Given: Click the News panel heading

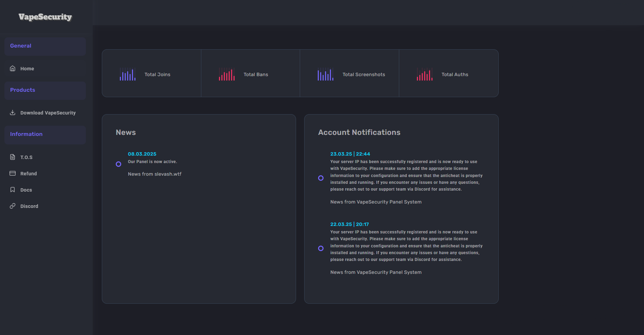Looking at the screenshot, I should (126, 133).
